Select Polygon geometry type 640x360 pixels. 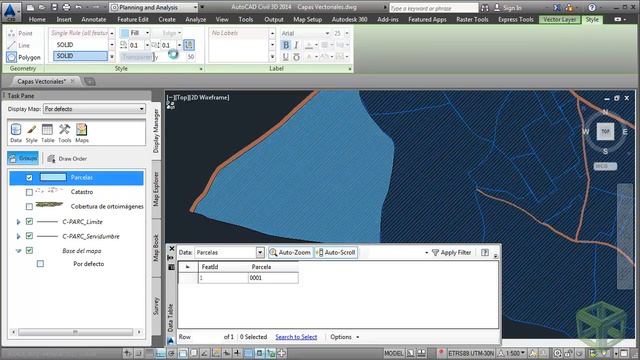point(24,57)
